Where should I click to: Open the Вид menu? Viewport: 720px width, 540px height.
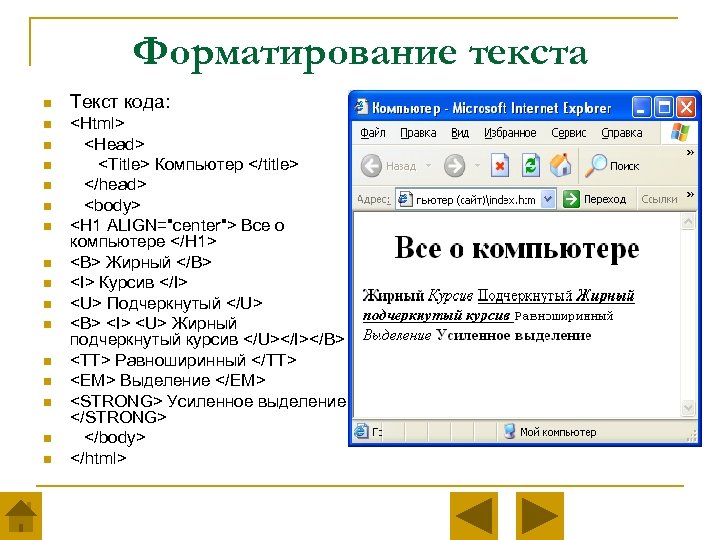click(x=460, y=133)
